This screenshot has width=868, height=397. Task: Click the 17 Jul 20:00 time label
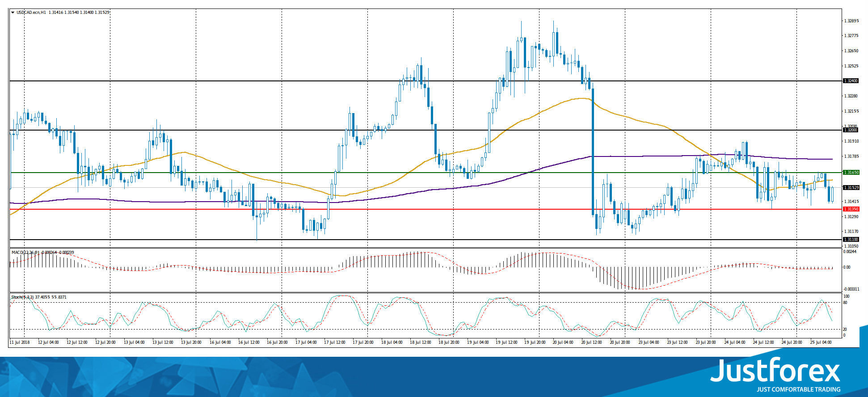click(363, 342)
